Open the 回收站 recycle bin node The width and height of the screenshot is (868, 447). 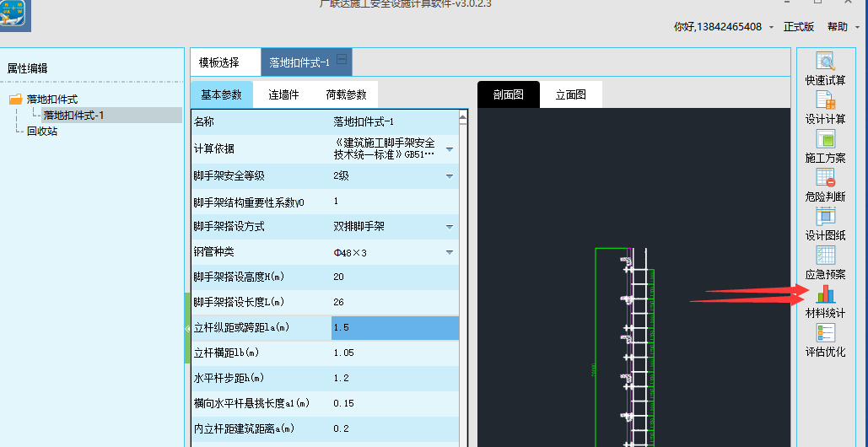click(x=42, y=131)
